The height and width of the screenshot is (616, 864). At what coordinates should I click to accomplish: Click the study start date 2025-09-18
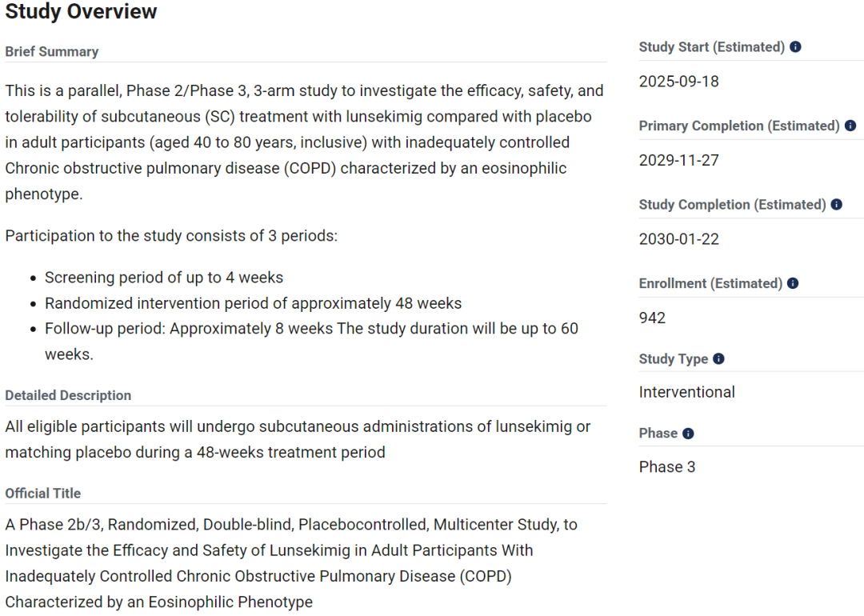(679, 82)
